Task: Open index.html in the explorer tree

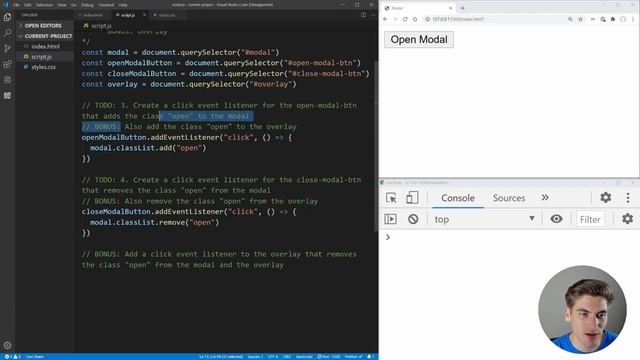Action: [45, 47]
